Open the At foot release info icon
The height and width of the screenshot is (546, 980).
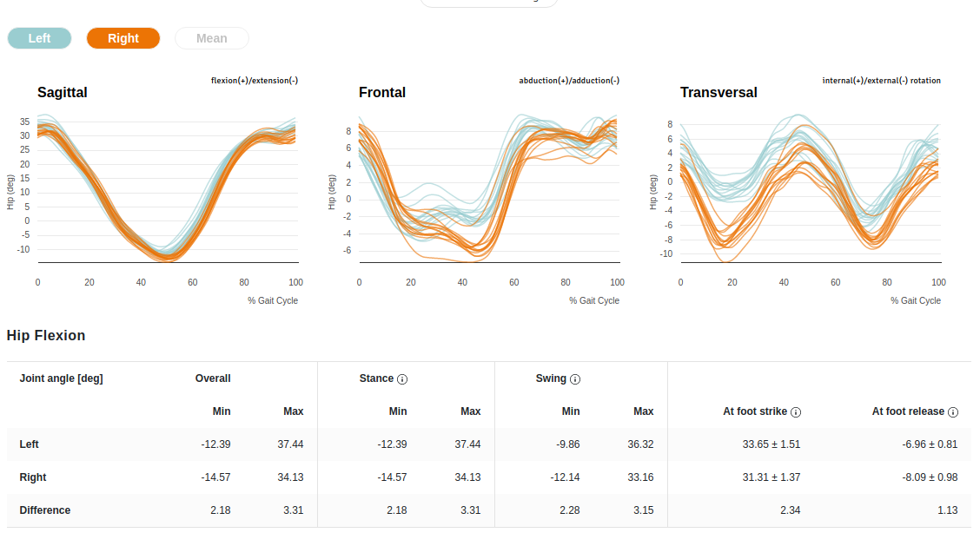pyautogui.click(x=953, y=412)
